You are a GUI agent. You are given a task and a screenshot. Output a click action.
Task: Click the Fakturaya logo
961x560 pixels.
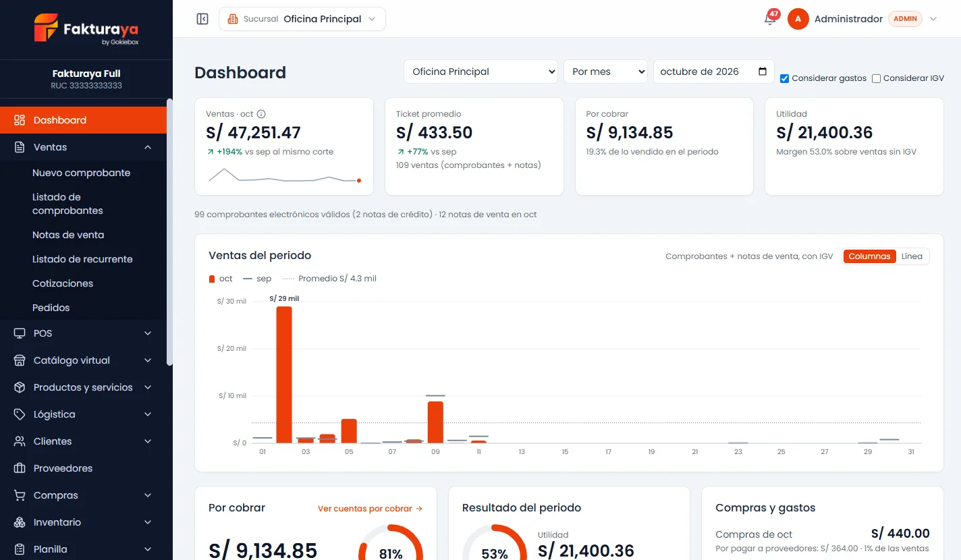coord(86,30)
